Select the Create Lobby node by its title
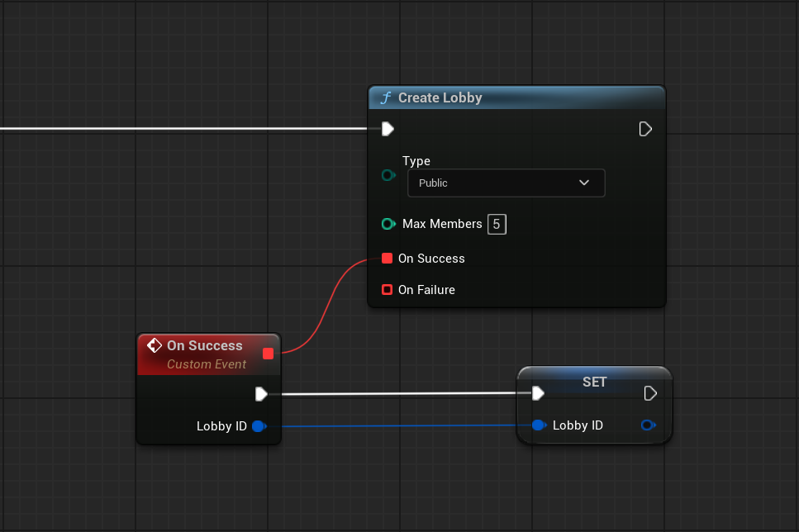This screenshot has height=532, width=799. tap(440, 97)
